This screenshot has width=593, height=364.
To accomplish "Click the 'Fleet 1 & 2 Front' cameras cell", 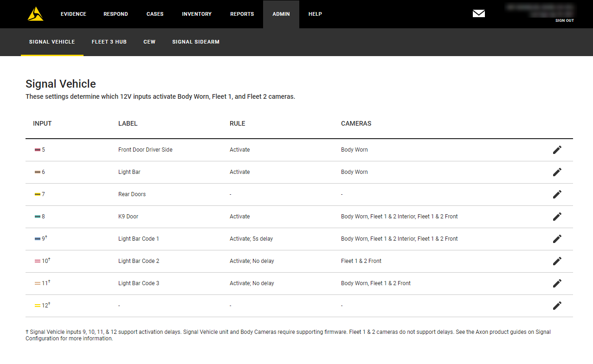I will coord(361,261).
